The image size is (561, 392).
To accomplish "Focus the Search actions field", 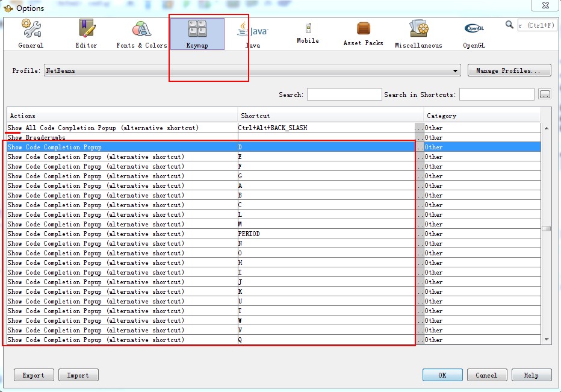I will [344, 95].
